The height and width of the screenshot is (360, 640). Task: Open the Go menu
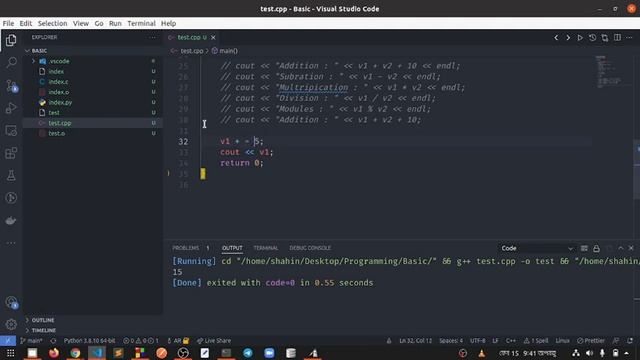coord(99,23)
